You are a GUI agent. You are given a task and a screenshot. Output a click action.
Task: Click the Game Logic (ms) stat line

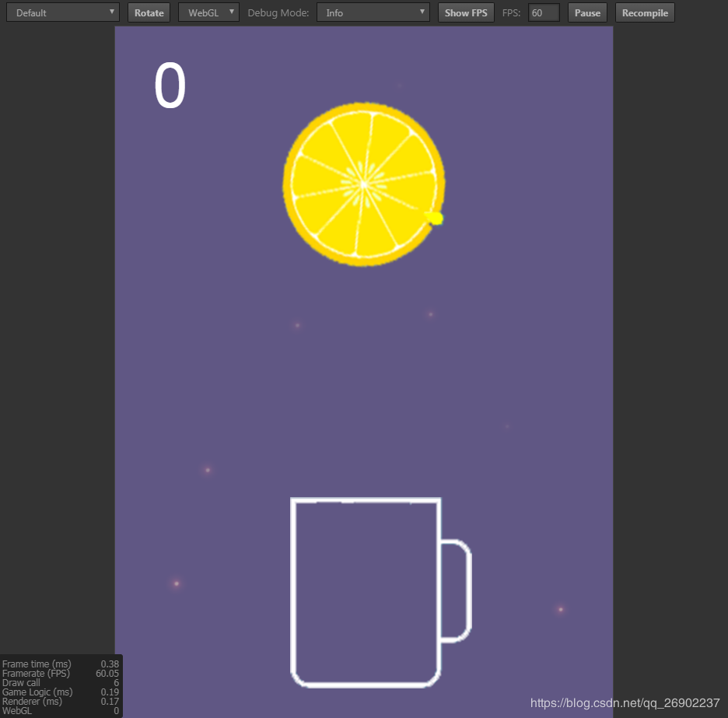pos(61,692)
